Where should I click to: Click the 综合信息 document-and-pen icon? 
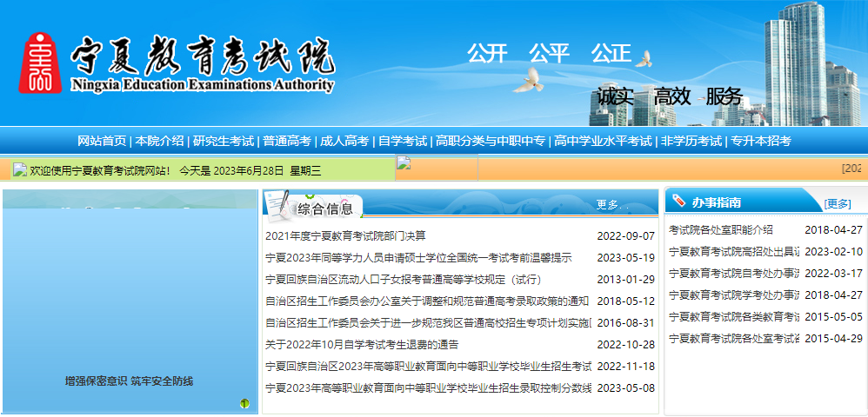pos(277,205)
